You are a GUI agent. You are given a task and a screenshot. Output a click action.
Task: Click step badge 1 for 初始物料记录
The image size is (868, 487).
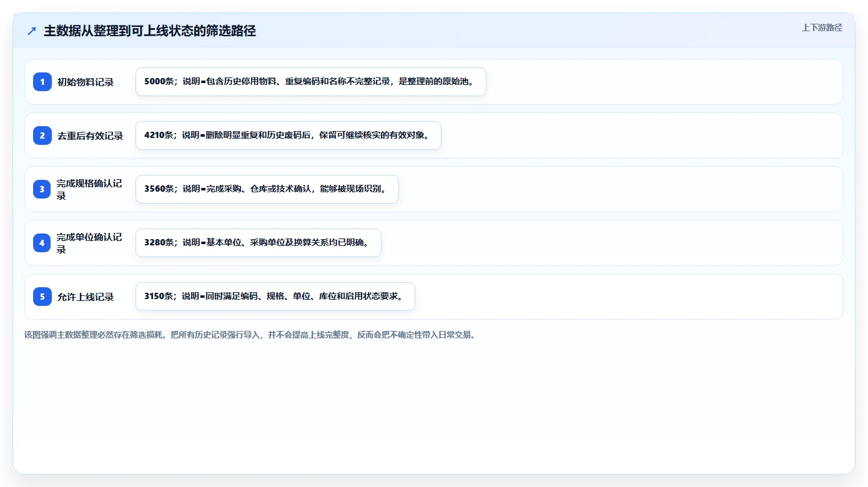[x=42, y=82]
